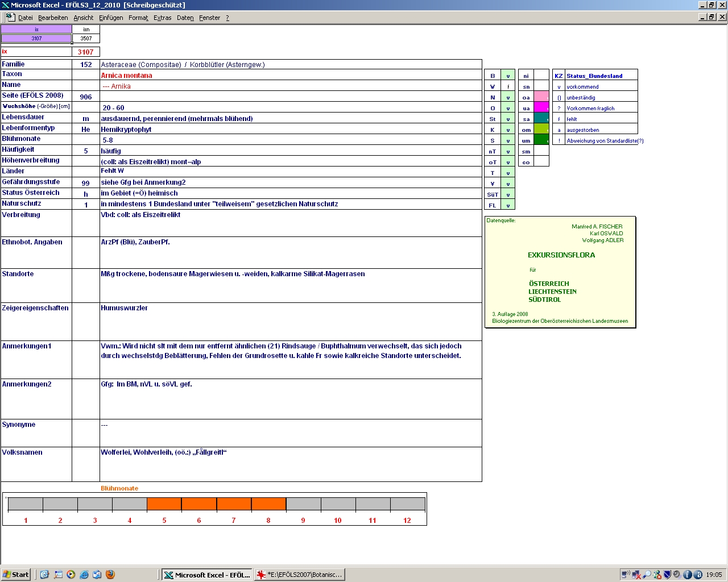Image resolution: width=728 pixels, height=582 pixels.
Task: Click the 'EXKURSIONSFLORA' title in Datenquelle box
Action: point(561,255)
